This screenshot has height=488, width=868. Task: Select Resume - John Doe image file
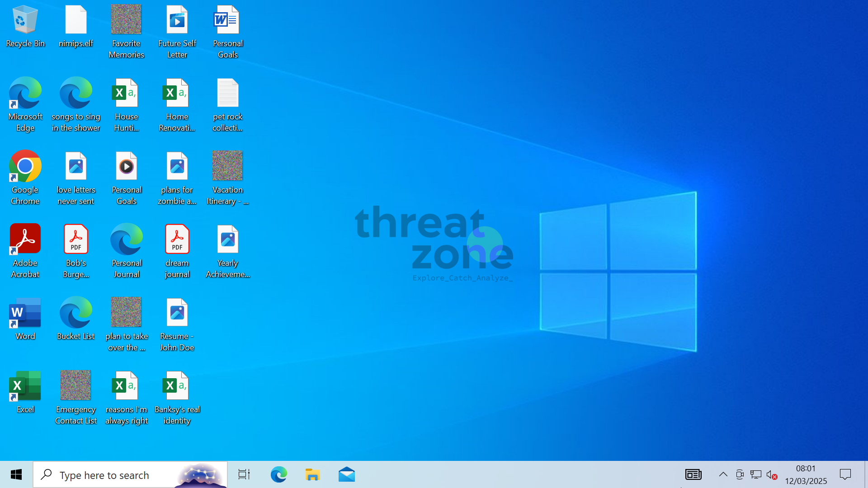[x=177, y=325]
